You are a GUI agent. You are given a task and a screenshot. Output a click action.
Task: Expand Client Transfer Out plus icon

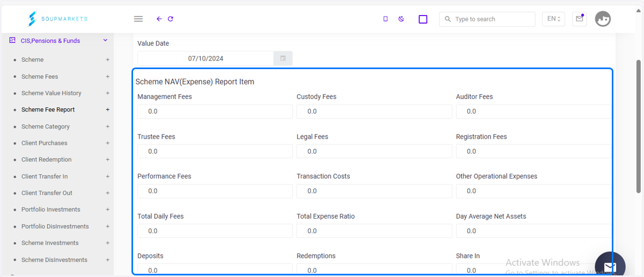107,193
